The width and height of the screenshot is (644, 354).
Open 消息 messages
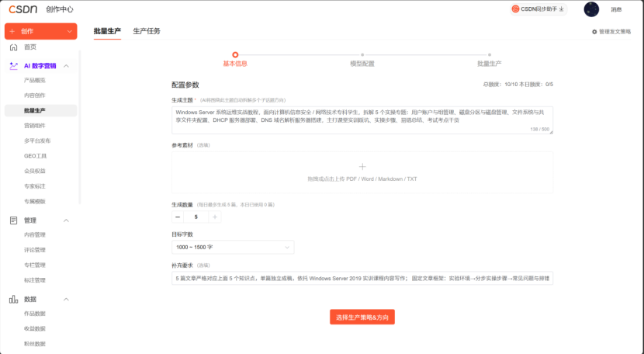tap(616, 9)
